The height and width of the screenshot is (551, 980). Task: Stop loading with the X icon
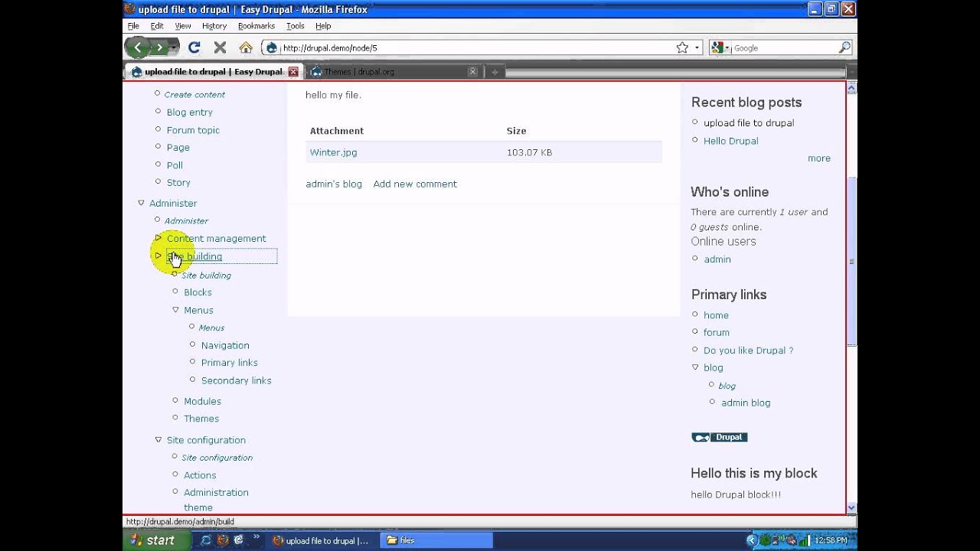click(220, 47)
